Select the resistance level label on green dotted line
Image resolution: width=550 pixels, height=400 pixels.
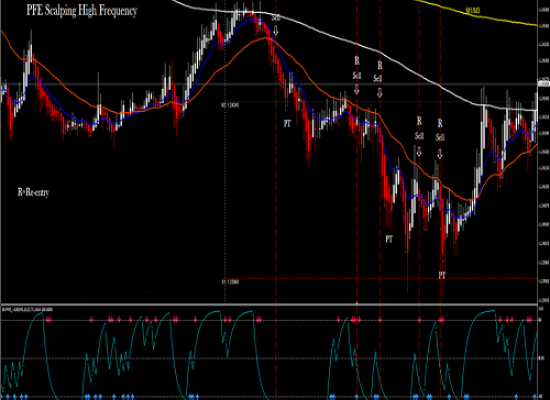tap(230, 105)
